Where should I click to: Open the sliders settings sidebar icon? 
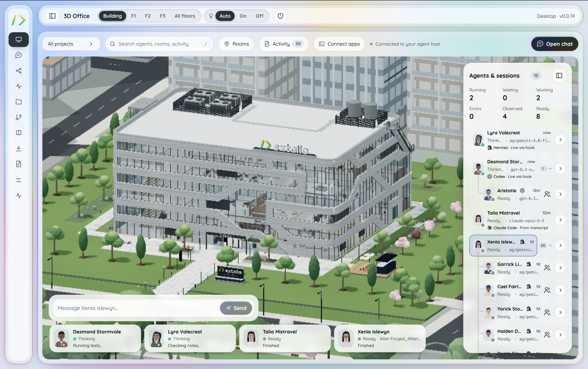[x=18, y=180]
